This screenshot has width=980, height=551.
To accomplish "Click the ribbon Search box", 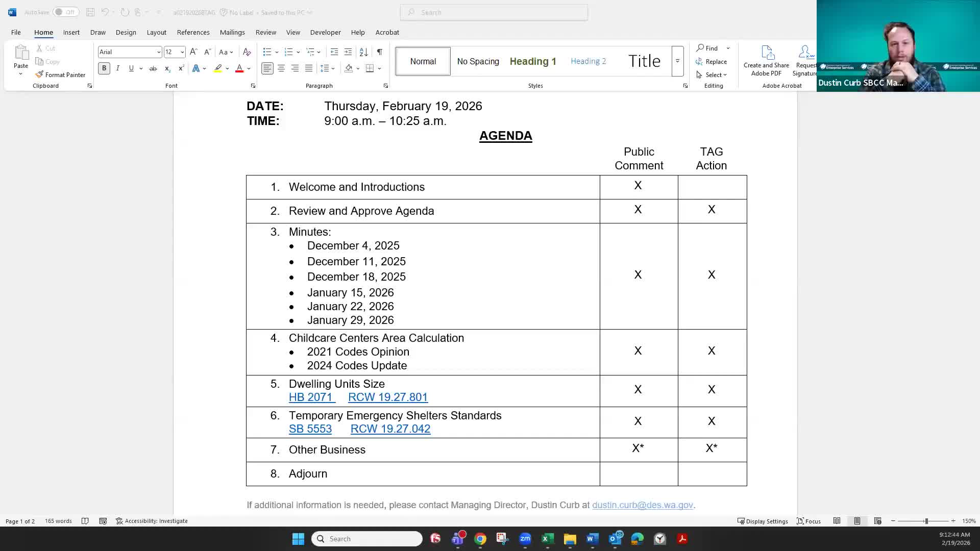I will click(494, 12).
